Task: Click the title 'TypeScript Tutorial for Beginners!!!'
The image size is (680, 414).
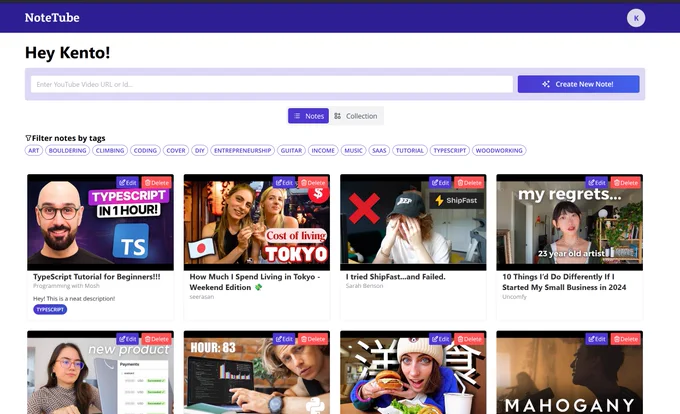Action: [97, 277]
